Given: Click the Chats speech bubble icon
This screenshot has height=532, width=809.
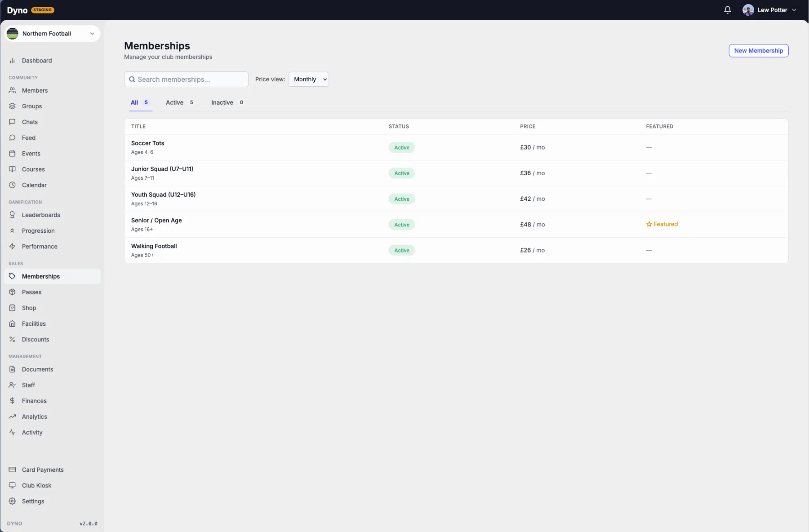Looking at the screenshot, I should (x=12, y=122).
